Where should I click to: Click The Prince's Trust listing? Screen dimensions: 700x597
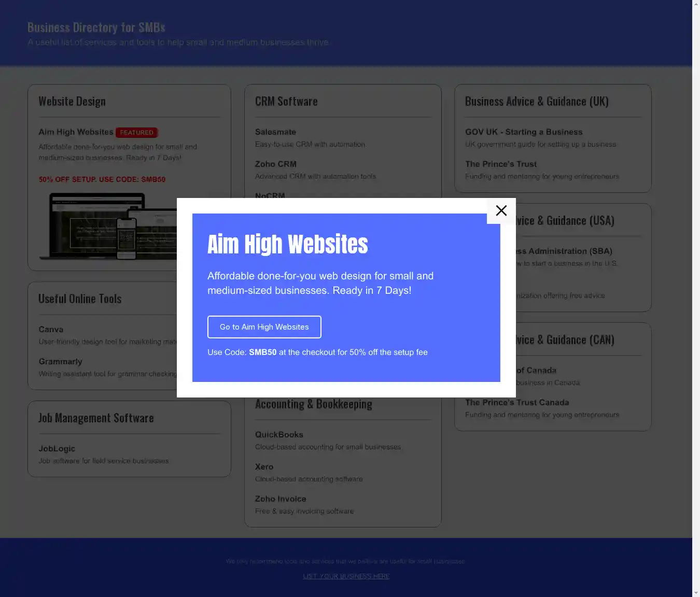500,164
